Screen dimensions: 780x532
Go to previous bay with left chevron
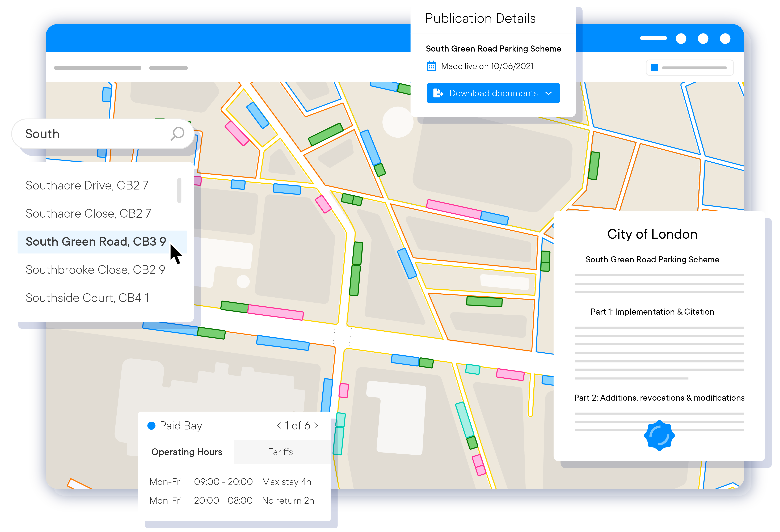tap(279, 425)
